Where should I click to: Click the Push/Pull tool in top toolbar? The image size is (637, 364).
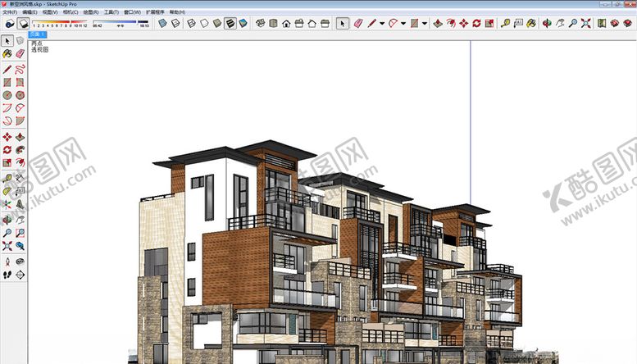pos(436,24)
